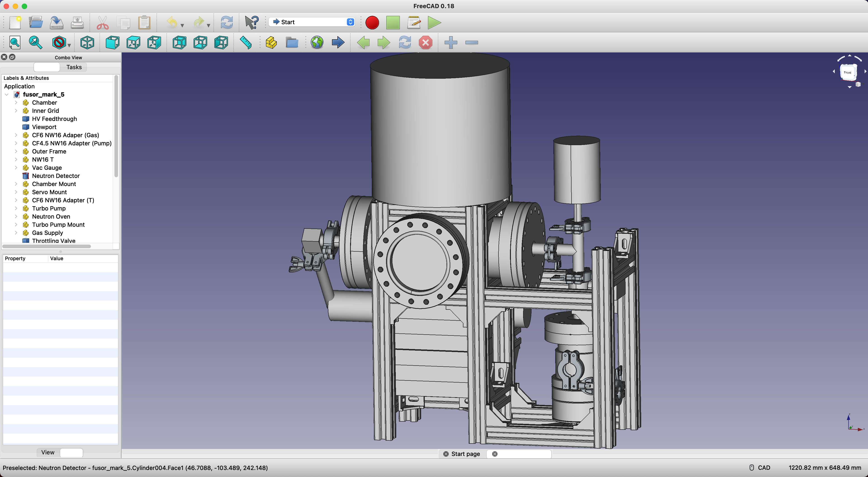Set top view
Screen dimensions: 868x477
[x=133, y=43]
